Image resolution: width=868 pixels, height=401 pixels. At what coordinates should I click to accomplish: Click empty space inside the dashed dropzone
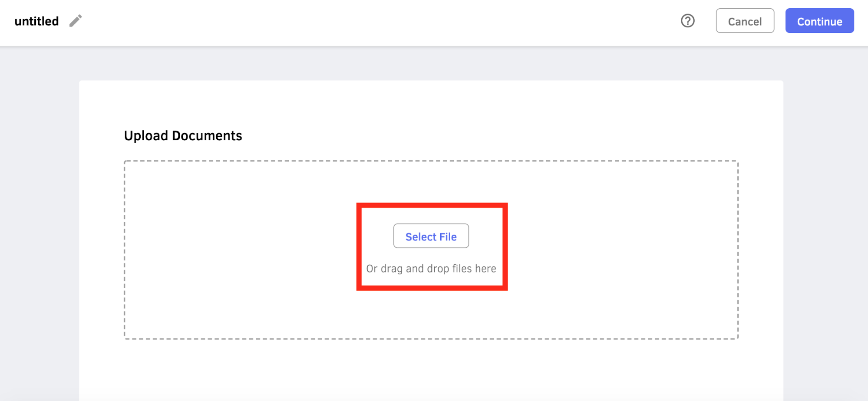(239, 250)
